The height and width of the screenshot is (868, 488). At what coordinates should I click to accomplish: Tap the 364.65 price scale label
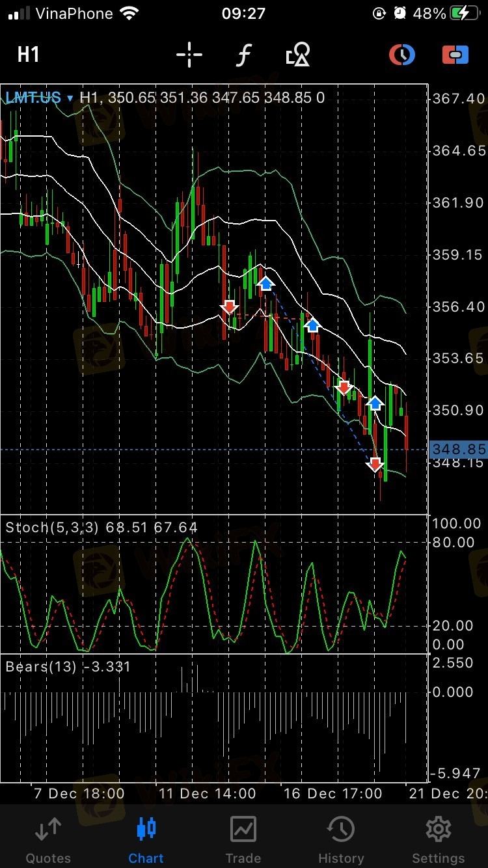[x=459, y=150]
